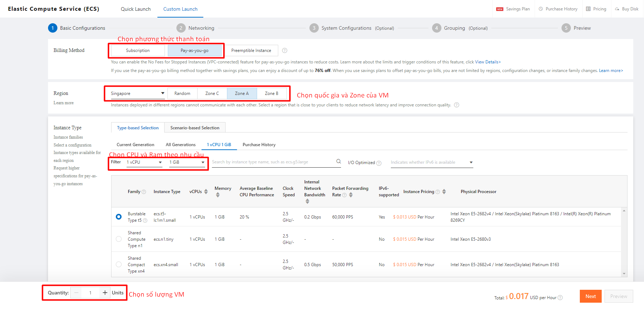Select Random zone
Image resolution: width=644 pixels, height=317 pixels.
point(182,93)
